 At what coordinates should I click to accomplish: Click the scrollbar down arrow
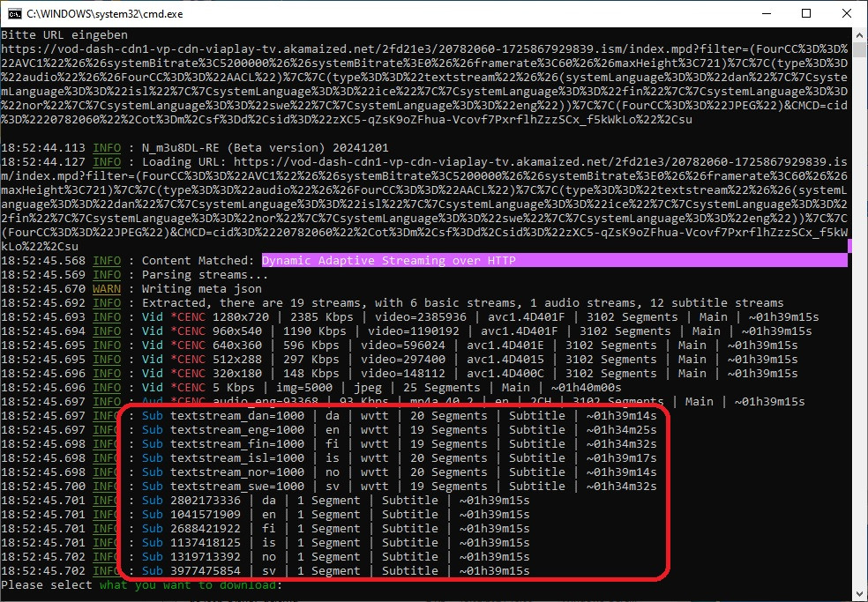tap(858, 594)
